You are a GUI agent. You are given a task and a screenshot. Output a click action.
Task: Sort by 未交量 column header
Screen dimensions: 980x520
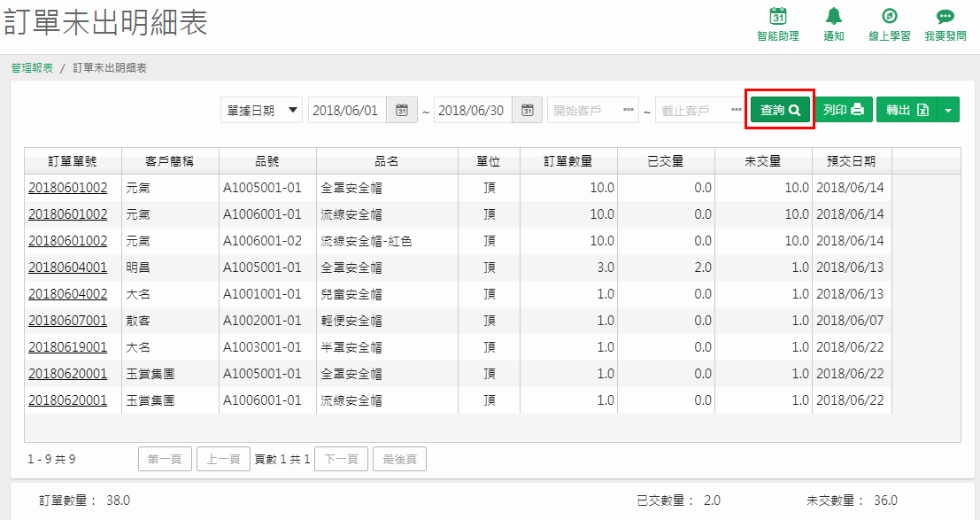click(763, 161)
